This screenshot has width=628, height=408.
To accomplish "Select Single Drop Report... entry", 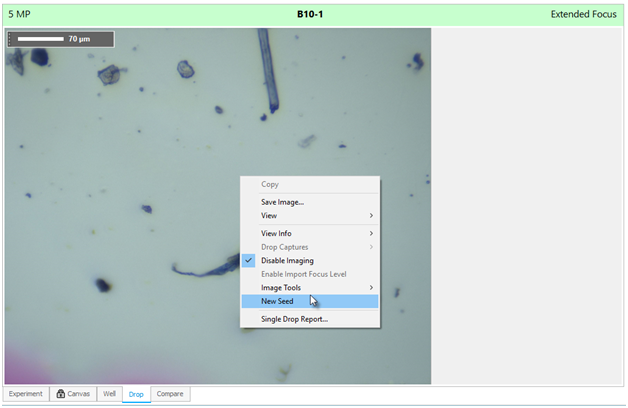I will [310, 319].
